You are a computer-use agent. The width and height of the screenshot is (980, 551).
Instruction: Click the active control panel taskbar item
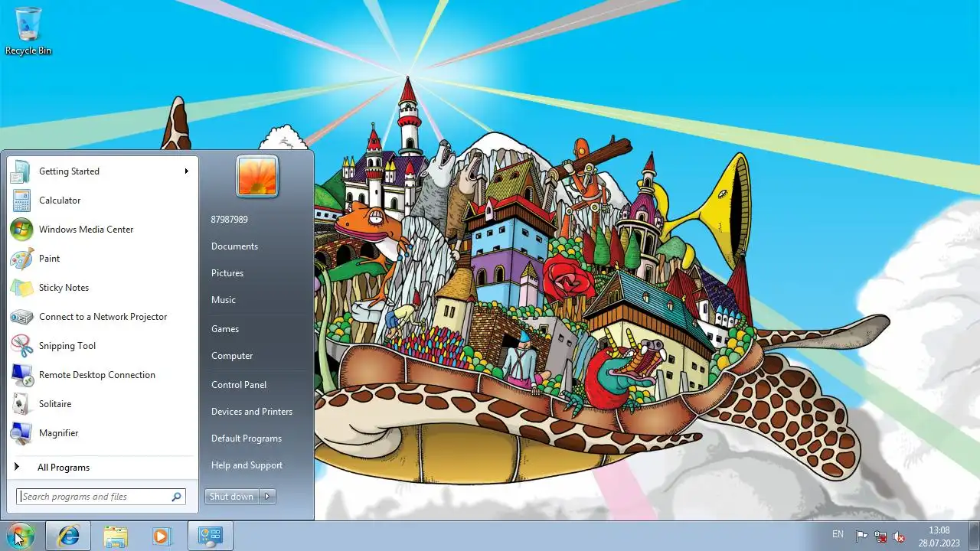(210, 536)
